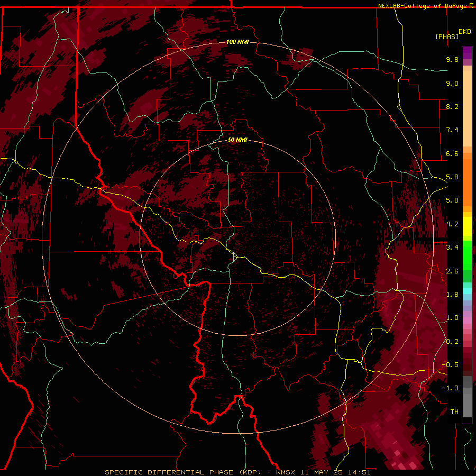The image size is (476, 476).
Task: Pick the purple segment at the color bar top
Action: 467,53
